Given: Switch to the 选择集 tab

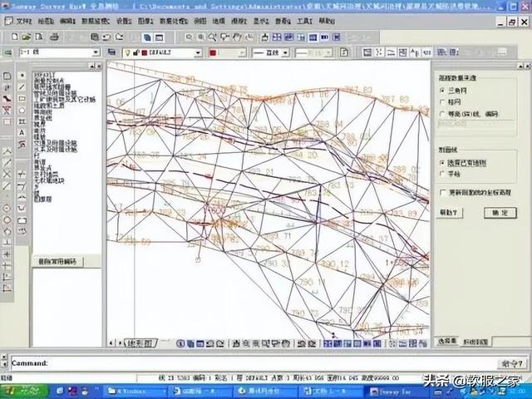Looking at the screenshot, I should tap(447, 342).
